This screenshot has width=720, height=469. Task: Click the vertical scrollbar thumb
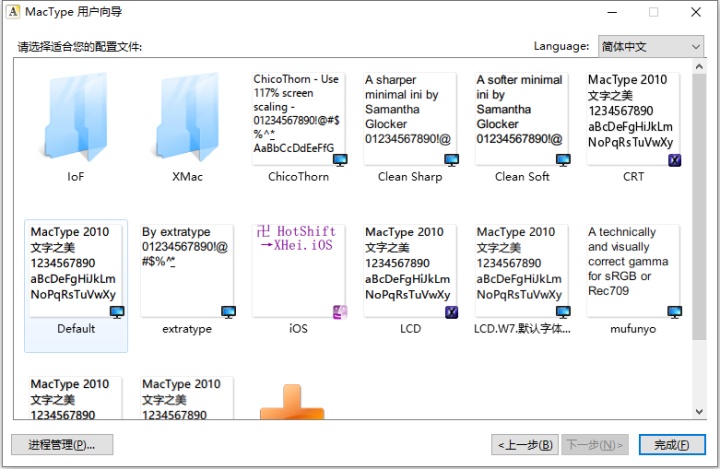(x=699, y=207)
